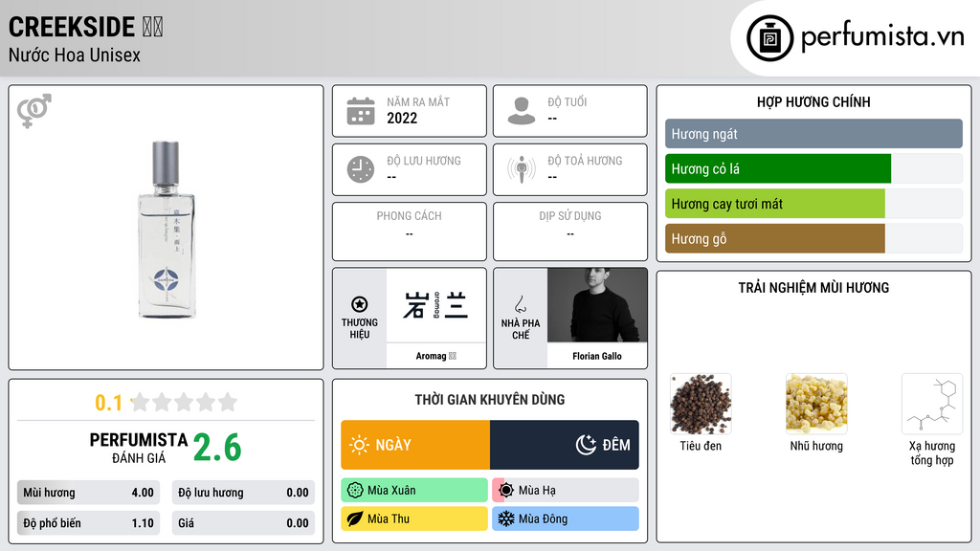Choose the Mùa Xuân season bar

point(414,491)
